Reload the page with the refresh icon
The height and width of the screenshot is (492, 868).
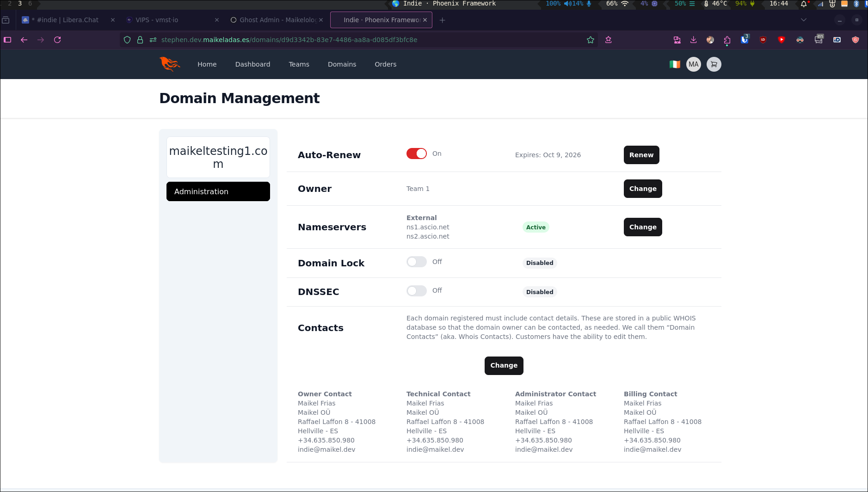pyautogui.click(x=57, y=40)
